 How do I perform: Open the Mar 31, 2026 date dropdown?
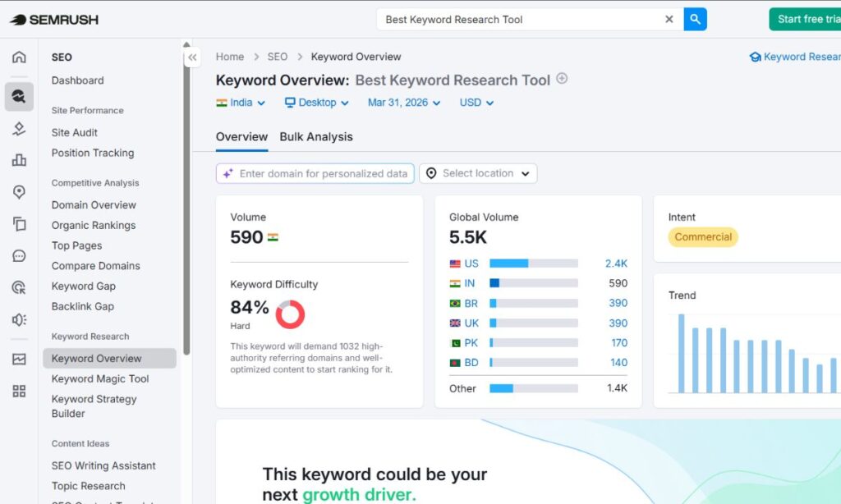(403, 103)
